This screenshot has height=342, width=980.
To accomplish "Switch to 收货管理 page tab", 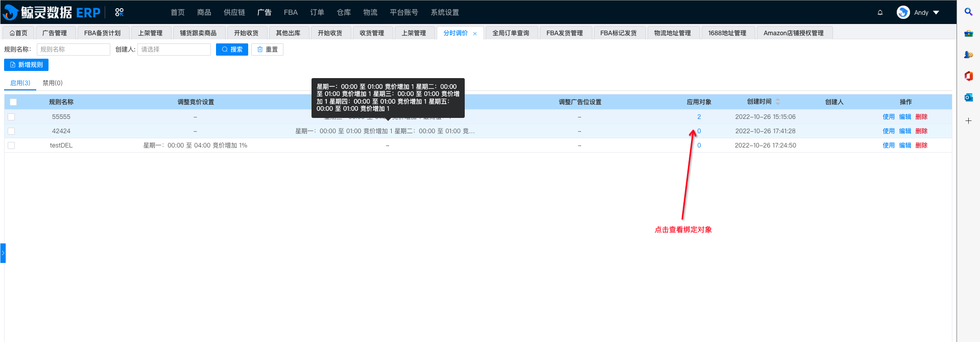I will tap(372, 33).
